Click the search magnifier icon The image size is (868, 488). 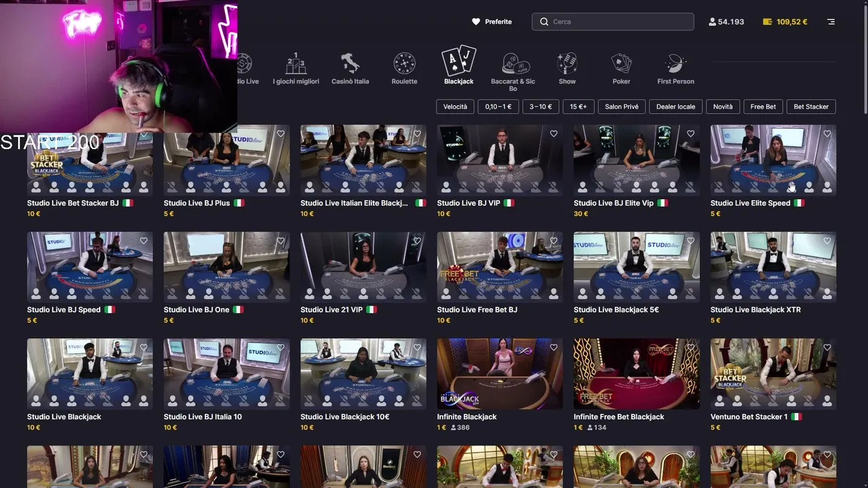click(544, 22)
